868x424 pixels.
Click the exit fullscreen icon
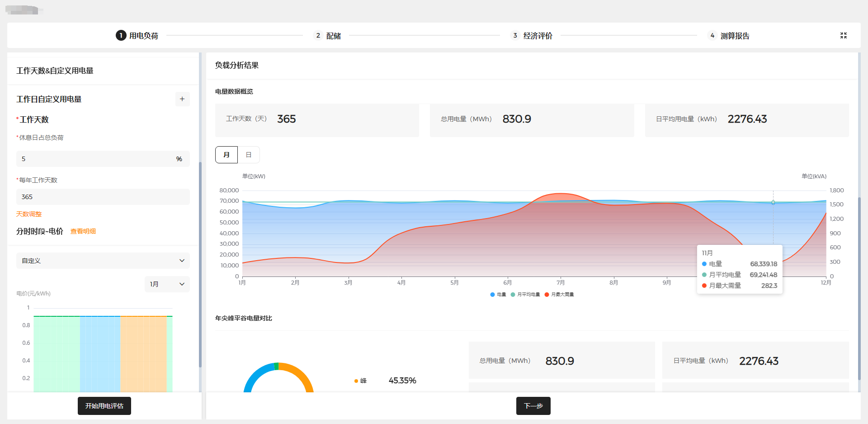[843, 35]
